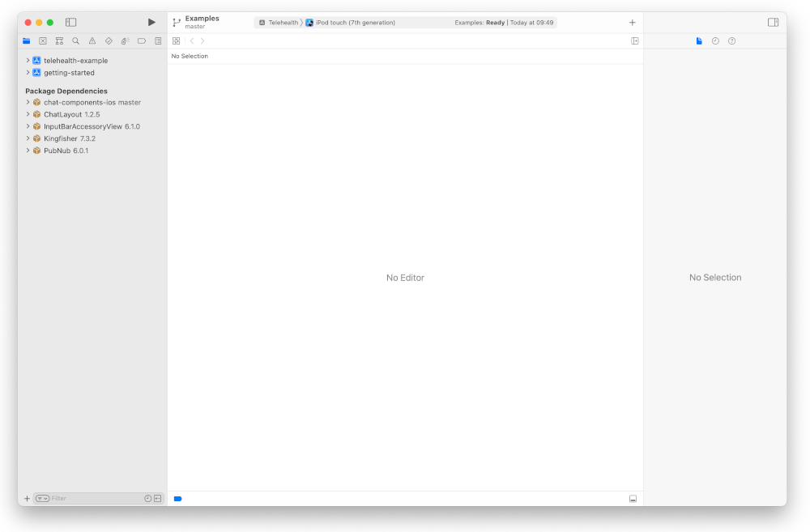Run the Examples scheme
The width and height of the screenshot is (810, 532).
point(151,22)
